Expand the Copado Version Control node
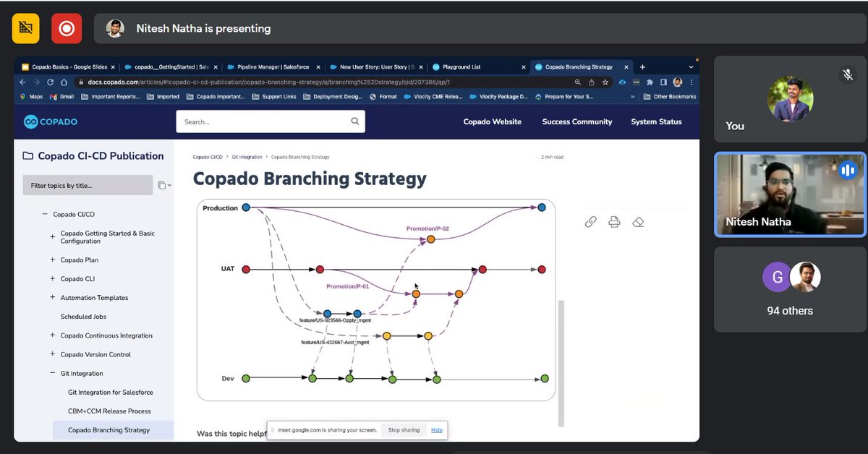This screenshot has width=868, height=454. [x=53, y=354]
